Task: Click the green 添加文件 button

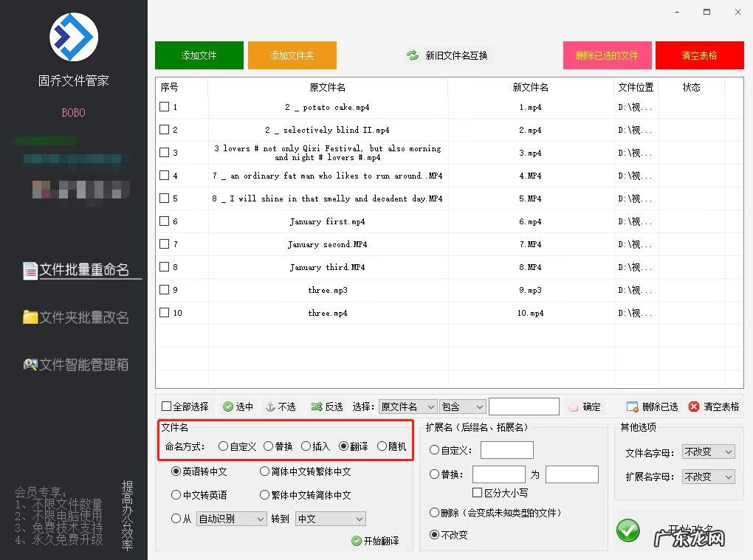Action: tap(199, 55)
